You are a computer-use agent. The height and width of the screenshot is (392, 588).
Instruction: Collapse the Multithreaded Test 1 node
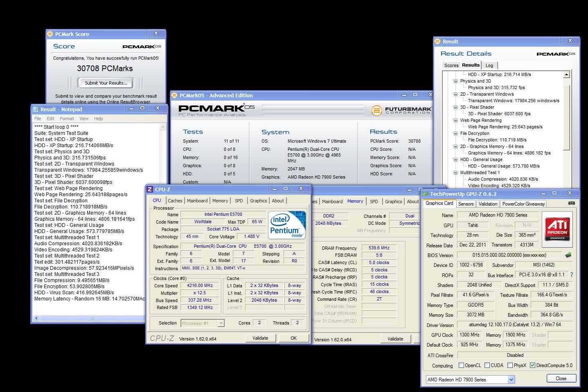(x=455, y=172)
